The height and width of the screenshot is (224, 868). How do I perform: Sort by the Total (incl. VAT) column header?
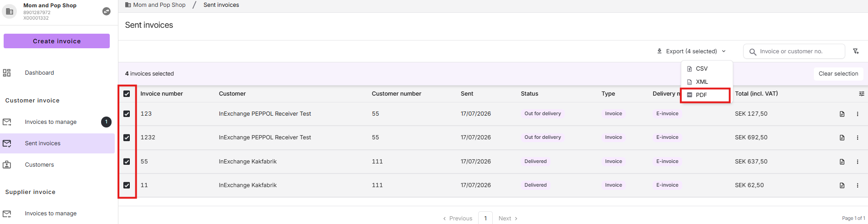click(756, 94)
